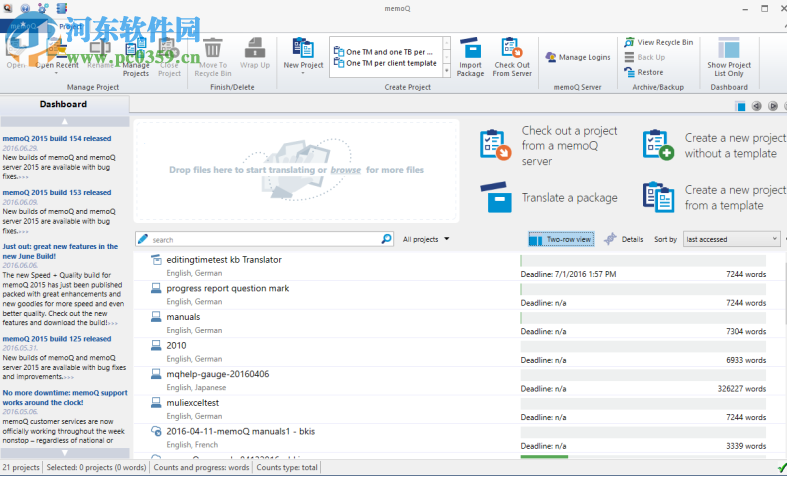The image size is (787, 478).
Task: Click in the project search field
Action: (266, 240)
